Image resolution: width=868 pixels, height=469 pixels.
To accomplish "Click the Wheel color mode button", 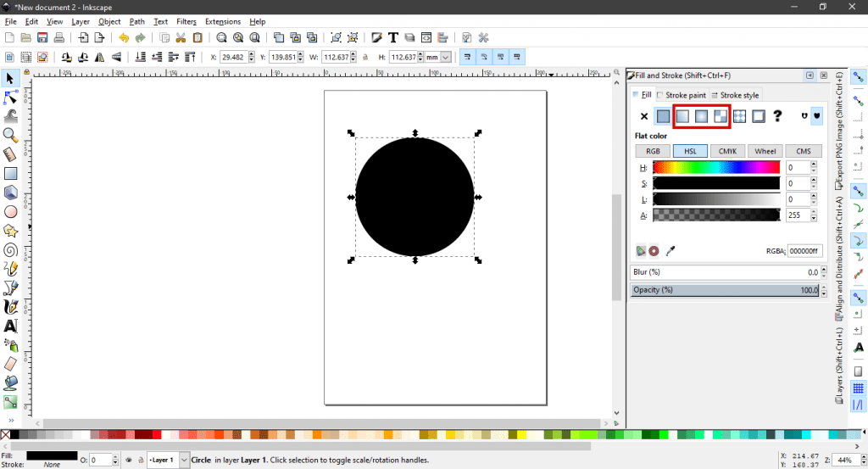I will tap(765, 151).
